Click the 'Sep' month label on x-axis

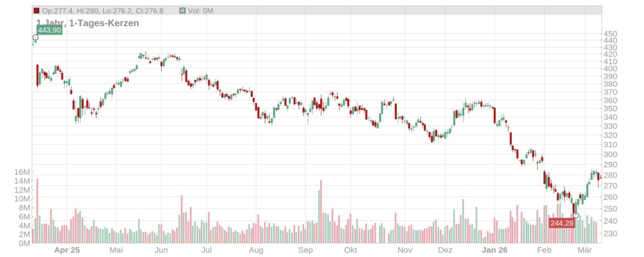(x=306, y=249)
